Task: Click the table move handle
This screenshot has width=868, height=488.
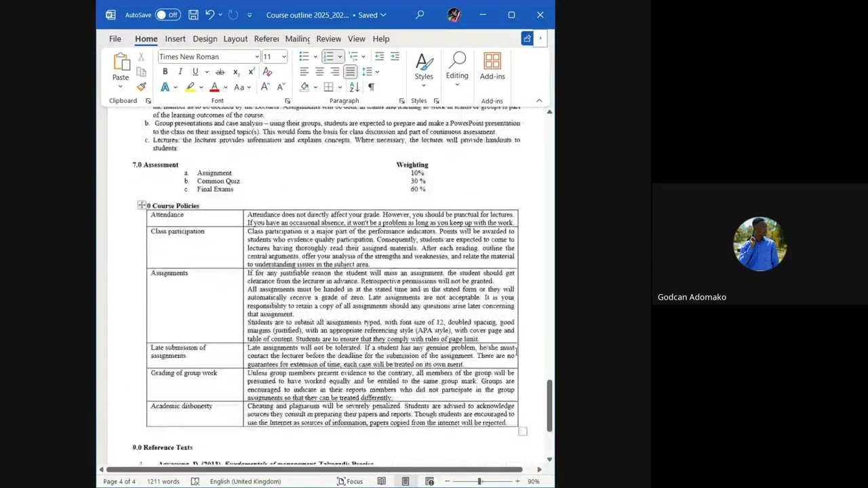Action: coord(141,205)
